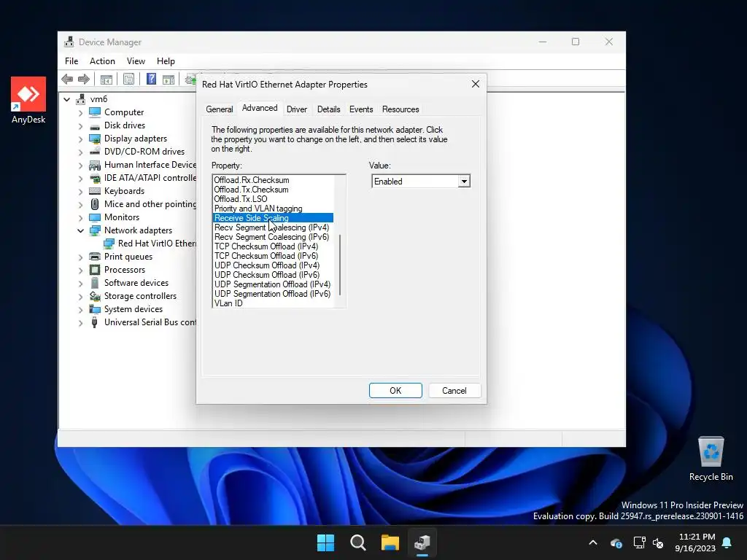Click Show/Hide Console Tree toolbar icon
This screenshot has height=560, width=747.
click(107, 79)
